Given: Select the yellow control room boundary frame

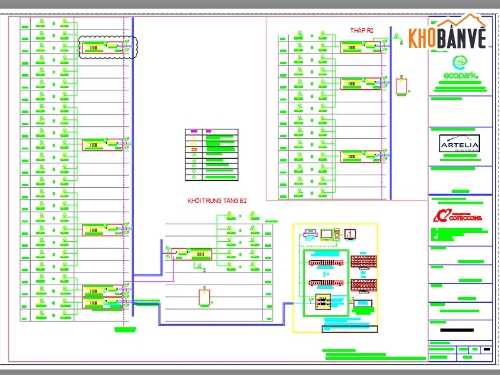Looking at the screenshot, I should 335,278.
